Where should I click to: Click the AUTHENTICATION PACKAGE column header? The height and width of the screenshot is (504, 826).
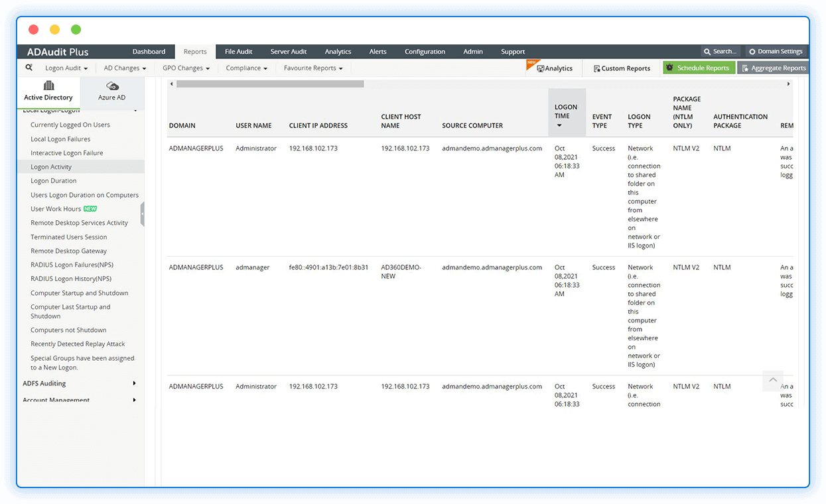pos(740,121)
